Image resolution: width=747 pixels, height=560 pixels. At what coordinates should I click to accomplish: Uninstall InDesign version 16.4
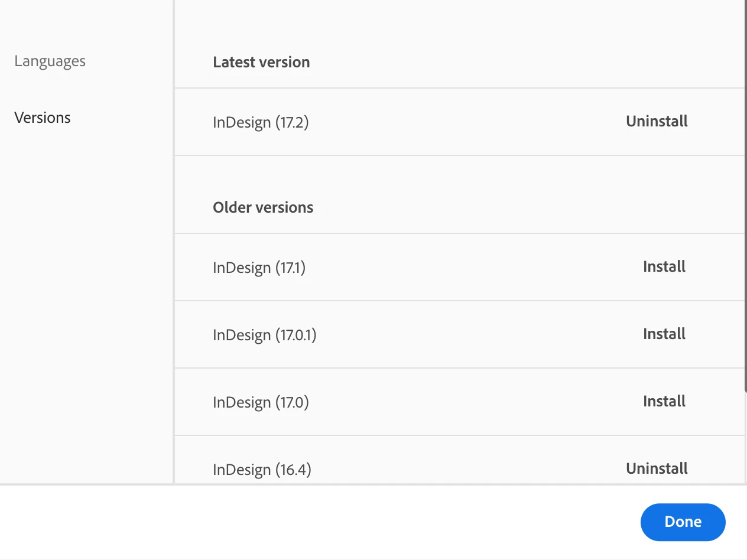[657, 469]
